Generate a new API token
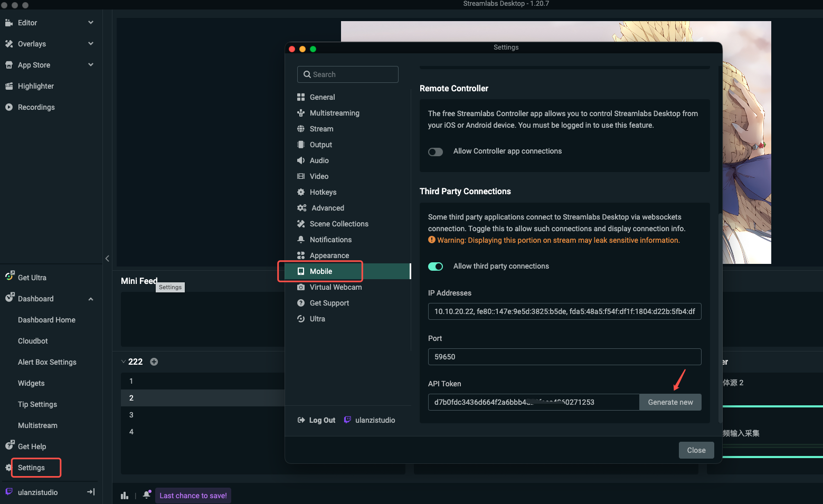The image size is (823, 504). coord(670,402)
